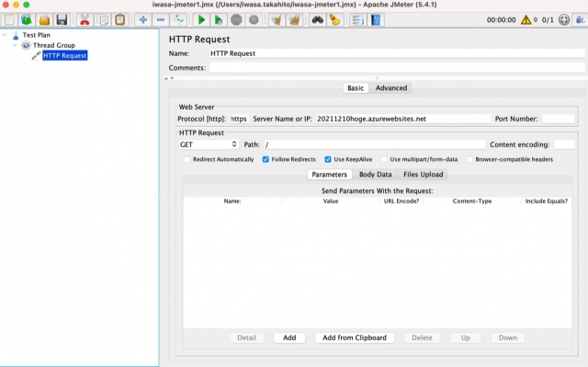
Task: Click the Collapse All minus icon
Action: point(161,19)
